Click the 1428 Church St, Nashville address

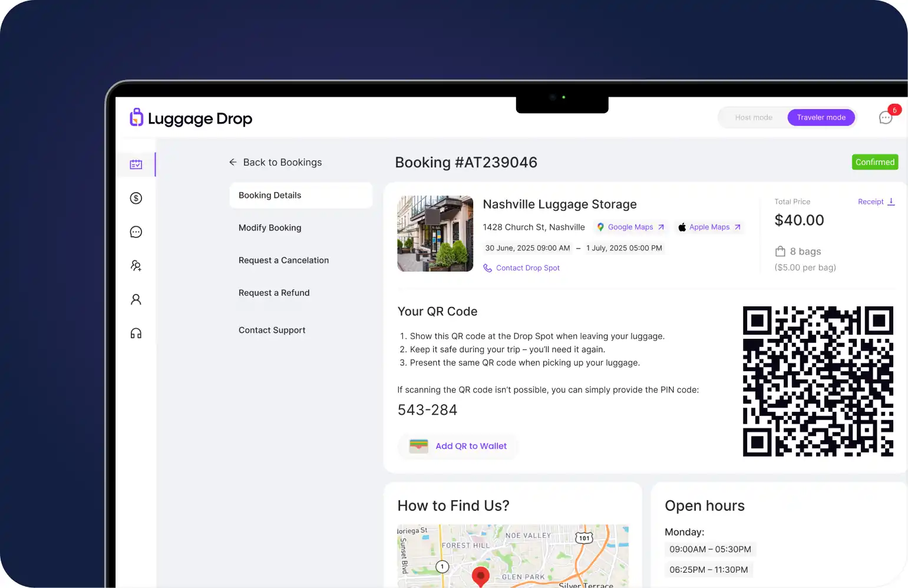tap(534, 227)
